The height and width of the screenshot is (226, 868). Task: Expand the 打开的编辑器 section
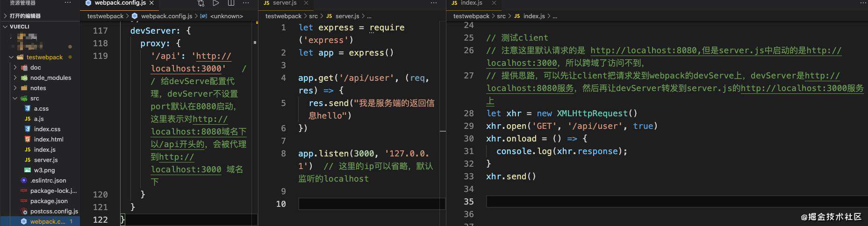(40, 16)
